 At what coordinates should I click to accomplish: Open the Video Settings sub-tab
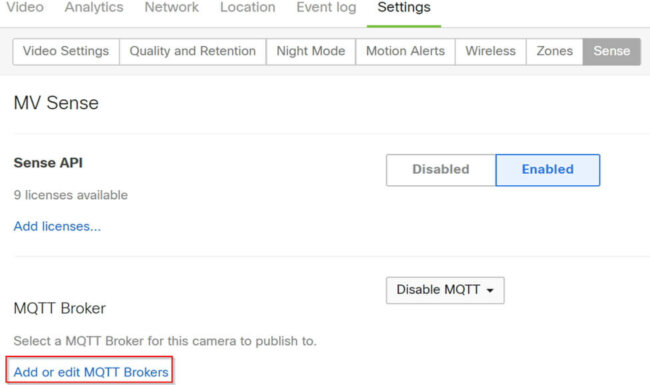tap(66, 51)
